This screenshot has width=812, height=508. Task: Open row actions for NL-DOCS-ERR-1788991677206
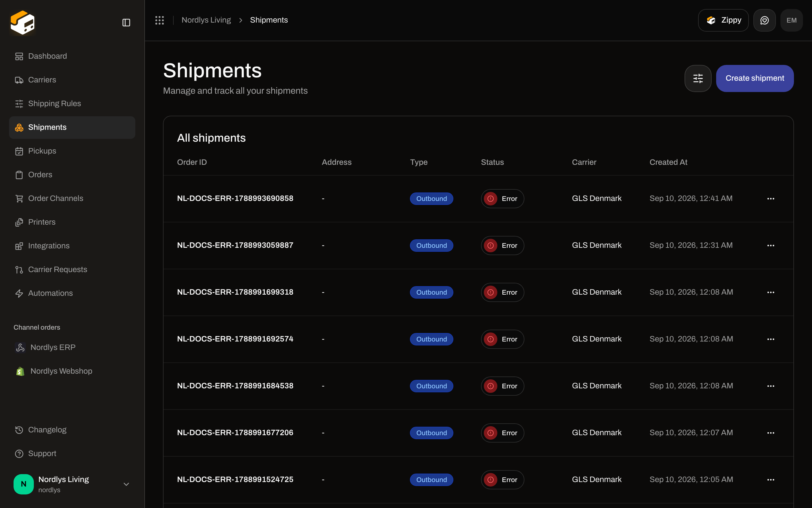point(770,433)
